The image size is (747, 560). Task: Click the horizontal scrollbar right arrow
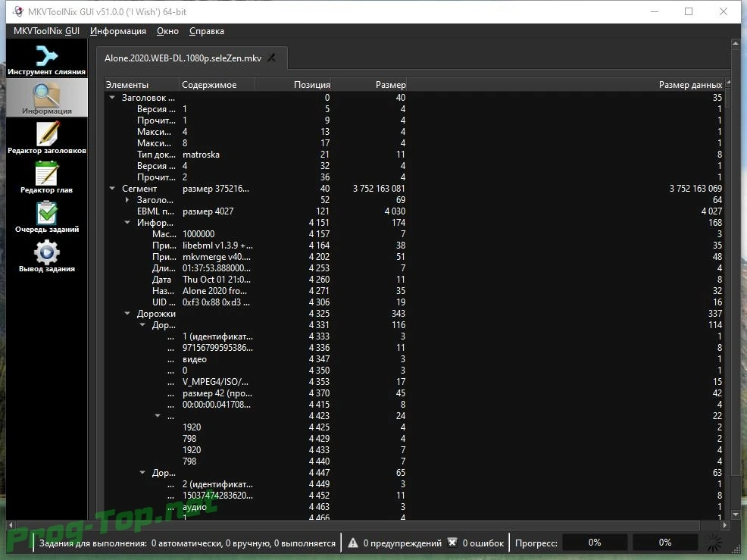point(724,525)
